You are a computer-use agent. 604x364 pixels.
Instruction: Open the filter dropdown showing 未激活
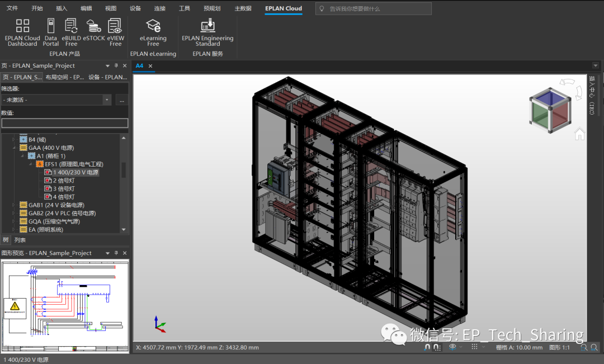click(107, 100)
